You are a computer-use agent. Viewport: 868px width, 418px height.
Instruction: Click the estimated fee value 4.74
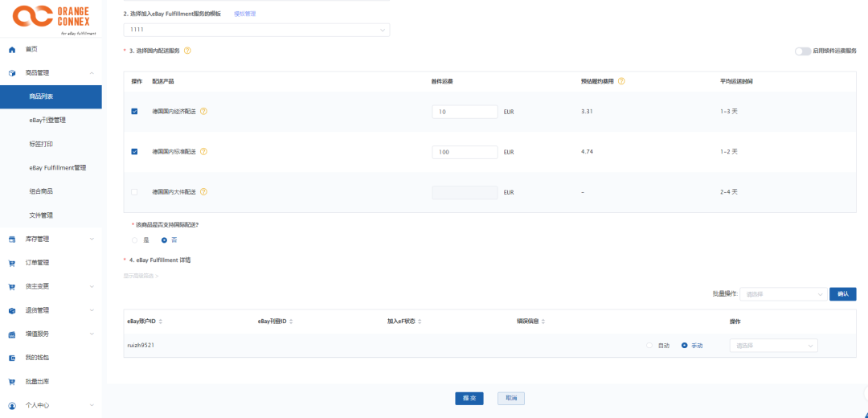pyautogui.click(x=588, y=152)
